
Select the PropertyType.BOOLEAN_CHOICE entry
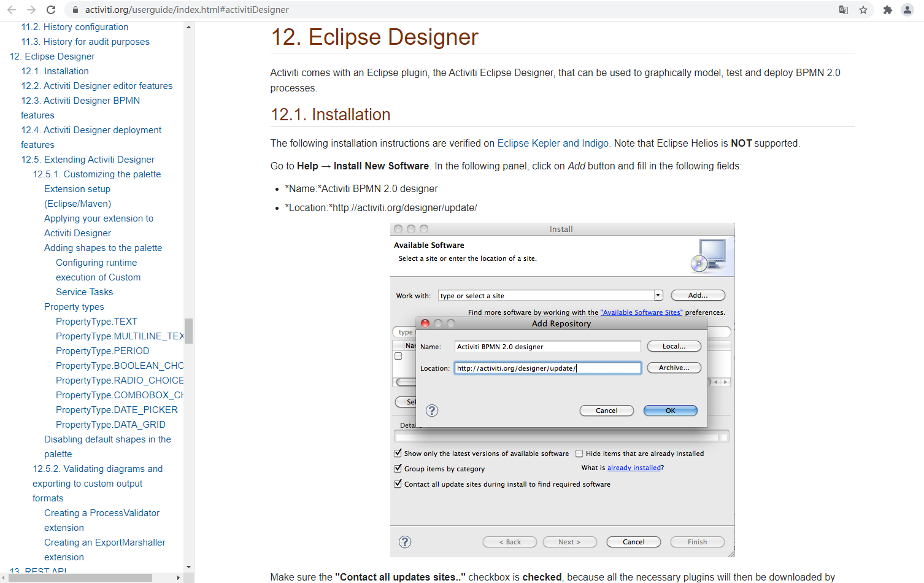120,366
